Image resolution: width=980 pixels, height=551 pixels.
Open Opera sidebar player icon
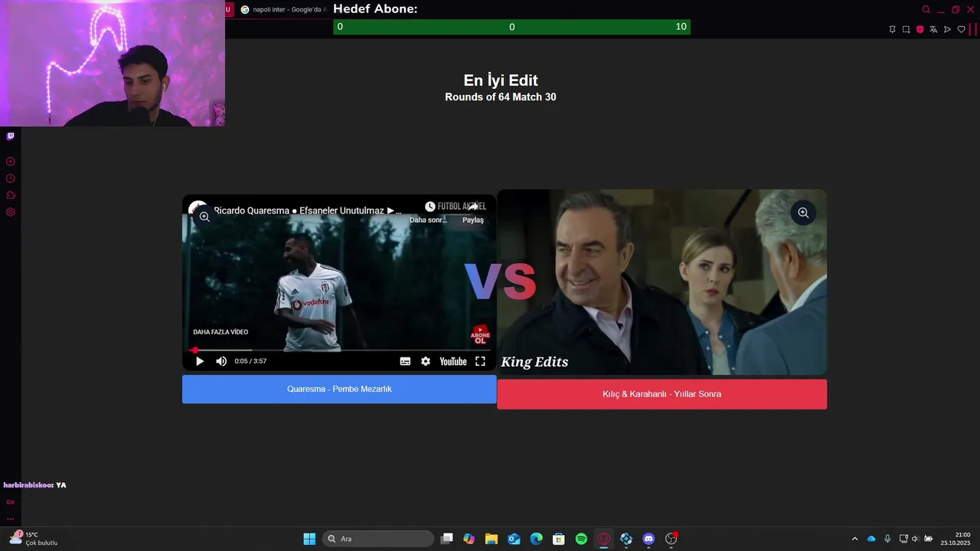[x=11, y=161]
